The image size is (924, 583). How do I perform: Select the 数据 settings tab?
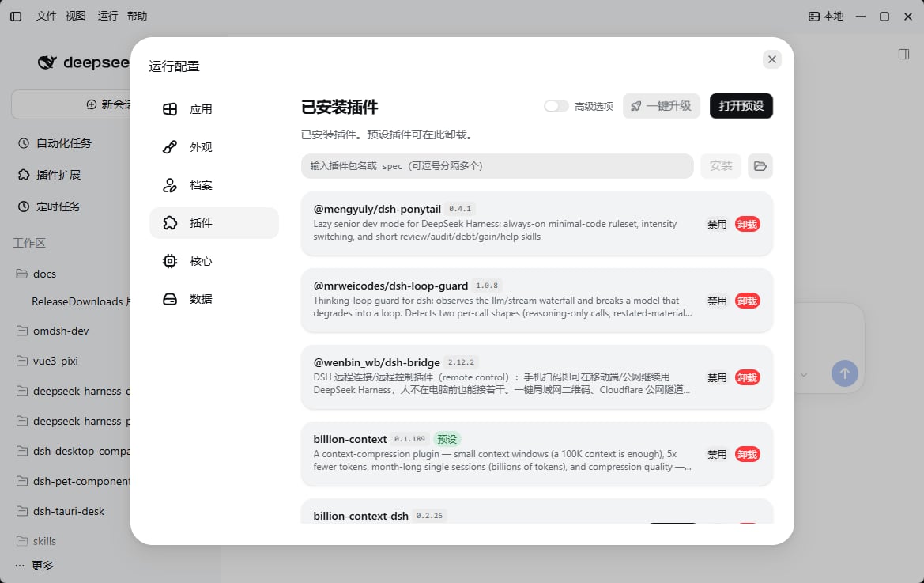click(x=214, y=299)
